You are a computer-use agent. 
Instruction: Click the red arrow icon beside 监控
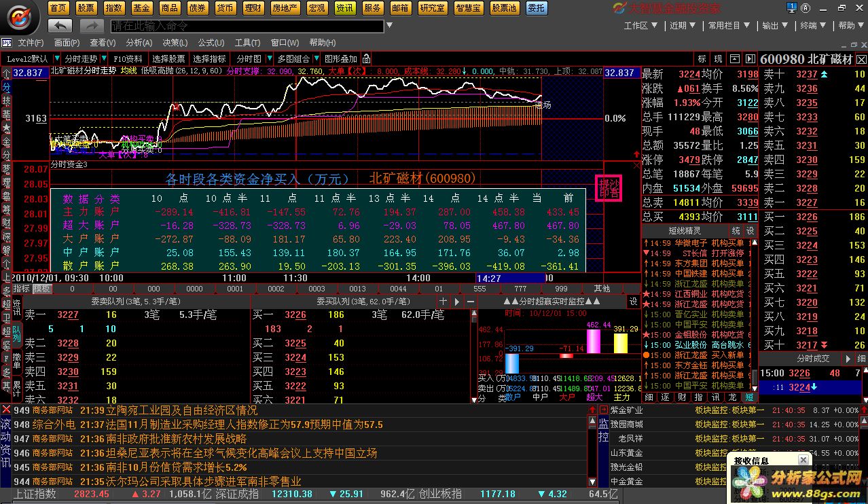(x=603, y=410)
